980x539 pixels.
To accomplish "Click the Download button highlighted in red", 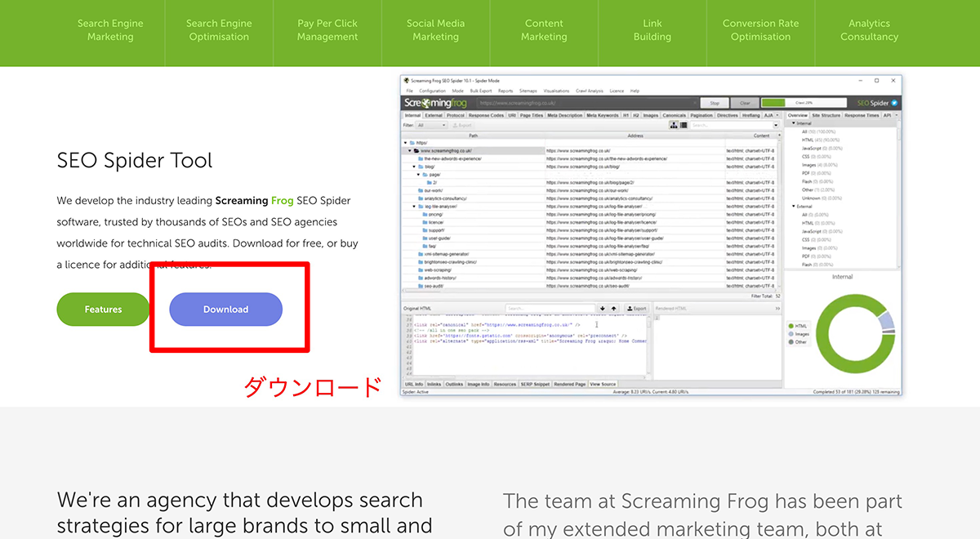I will [x=225, y=310].
